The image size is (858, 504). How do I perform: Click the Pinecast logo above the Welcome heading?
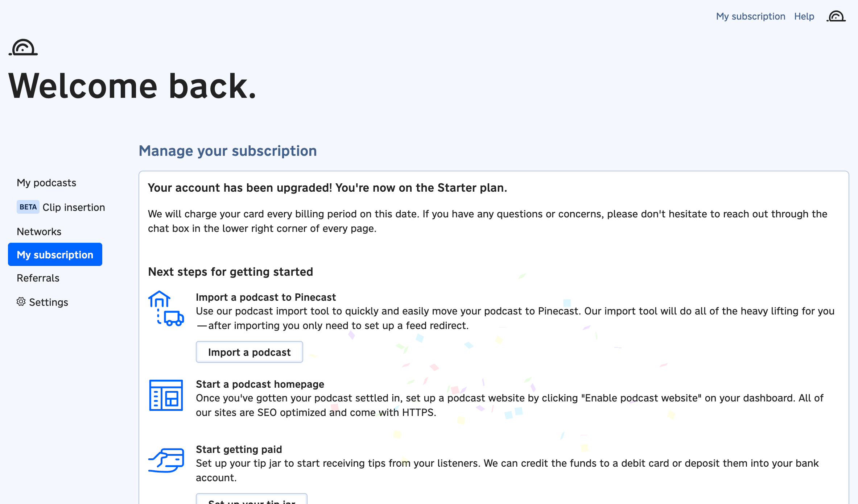coord(22,47)
